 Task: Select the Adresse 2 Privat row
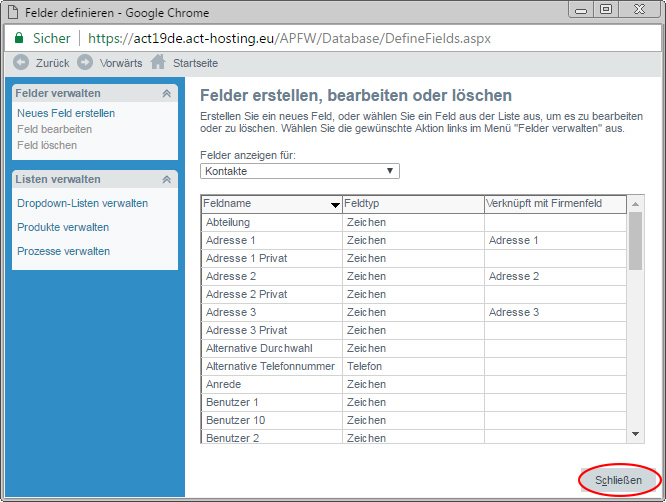pos(413,294)
